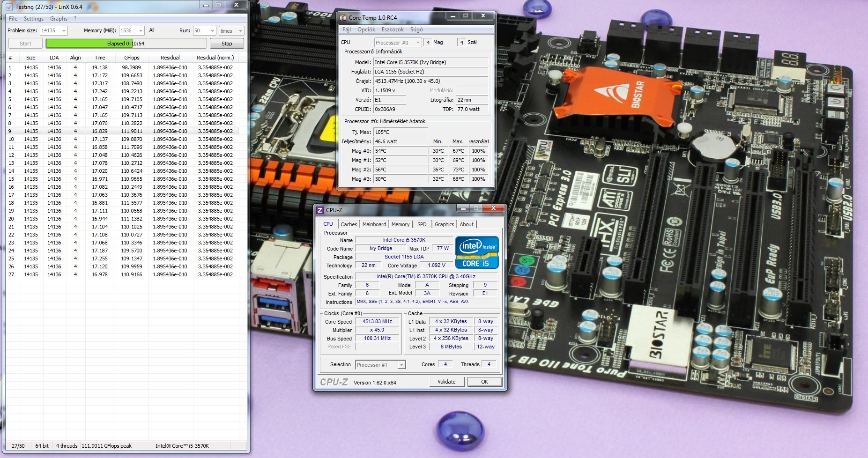Click the Validate button in CPU-Z
This screenshot has height=458, width=868.
tap(446, 382)
